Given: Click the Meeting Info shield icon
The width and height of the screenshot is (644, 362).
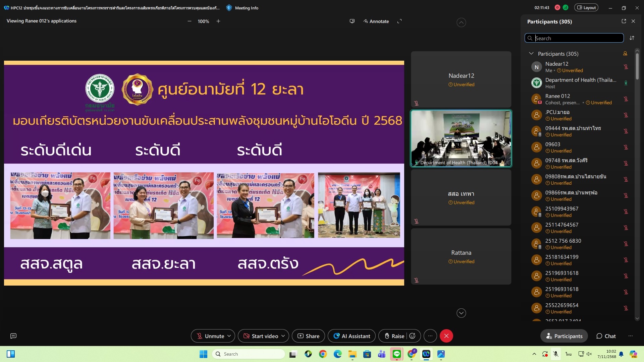Looking at the screenshot, I should (229, 8).
